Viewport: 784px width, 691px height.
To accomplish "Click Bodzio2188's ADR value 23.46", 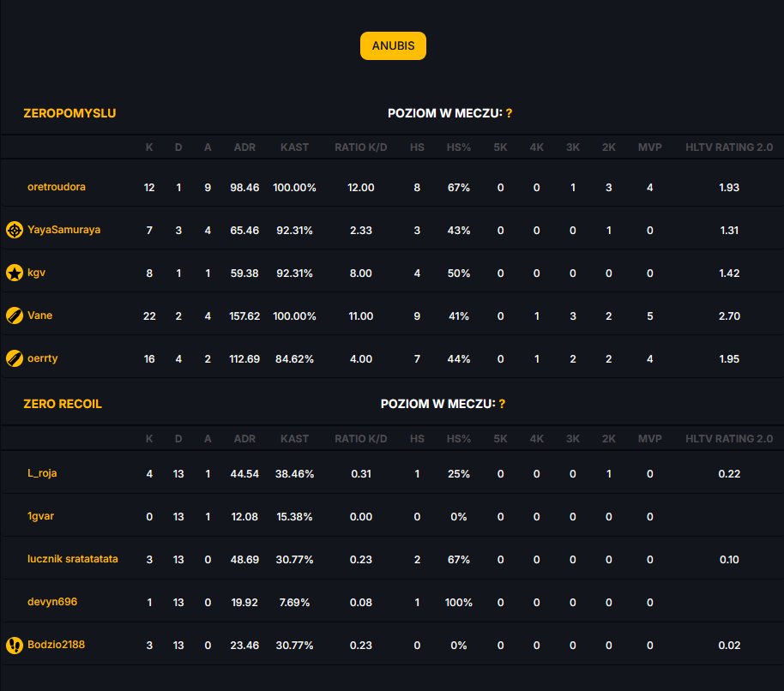I will [x=244, y=646].
